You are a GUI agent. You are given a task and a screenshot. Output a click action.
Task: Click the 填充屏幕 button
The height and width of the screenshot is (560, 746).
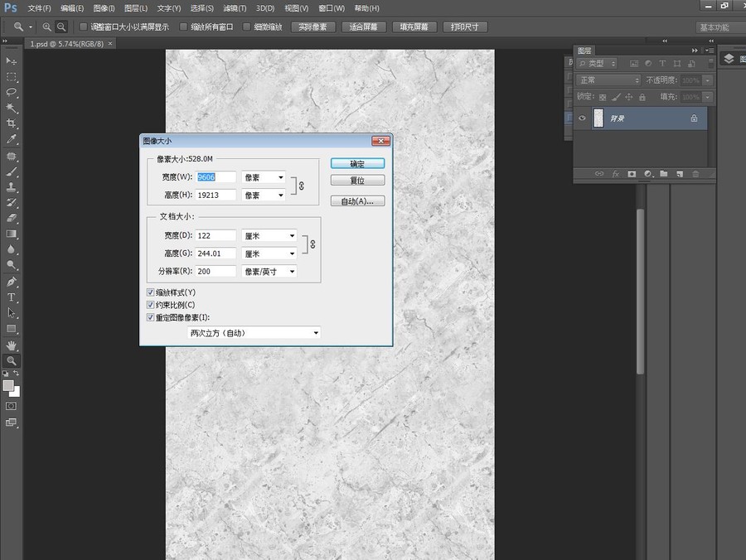(x=414, y=27)
